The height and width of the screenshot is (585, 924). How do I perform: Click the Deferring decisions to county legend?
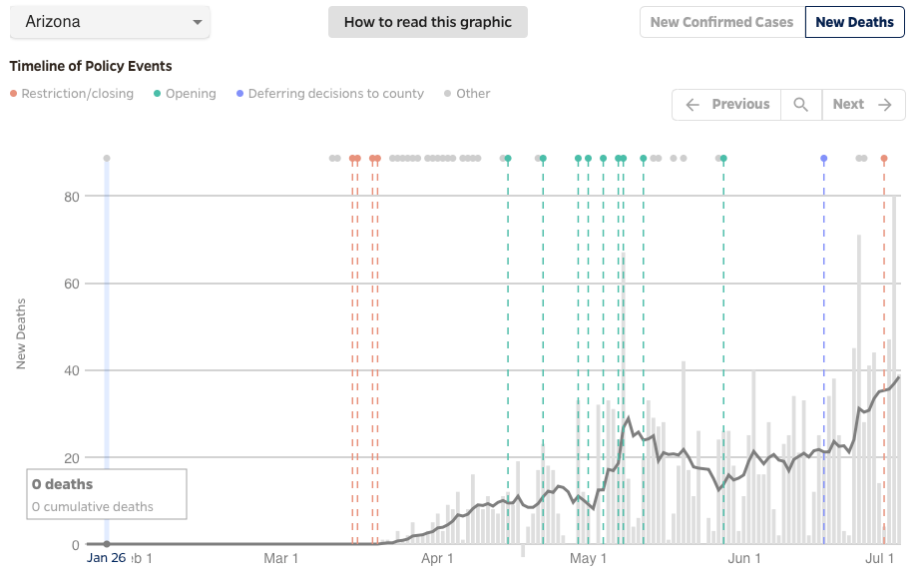(x=330, y=94)
